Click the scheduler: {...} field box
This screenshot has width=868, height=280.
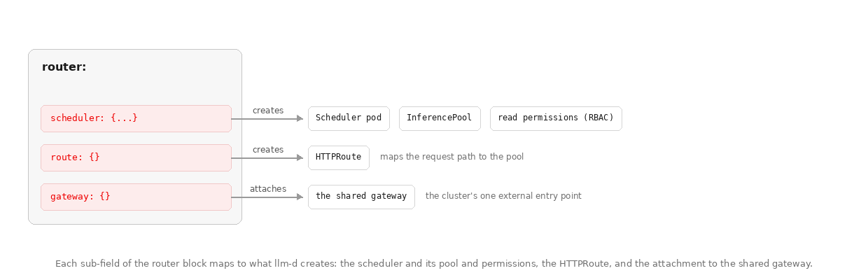point(136,118)
